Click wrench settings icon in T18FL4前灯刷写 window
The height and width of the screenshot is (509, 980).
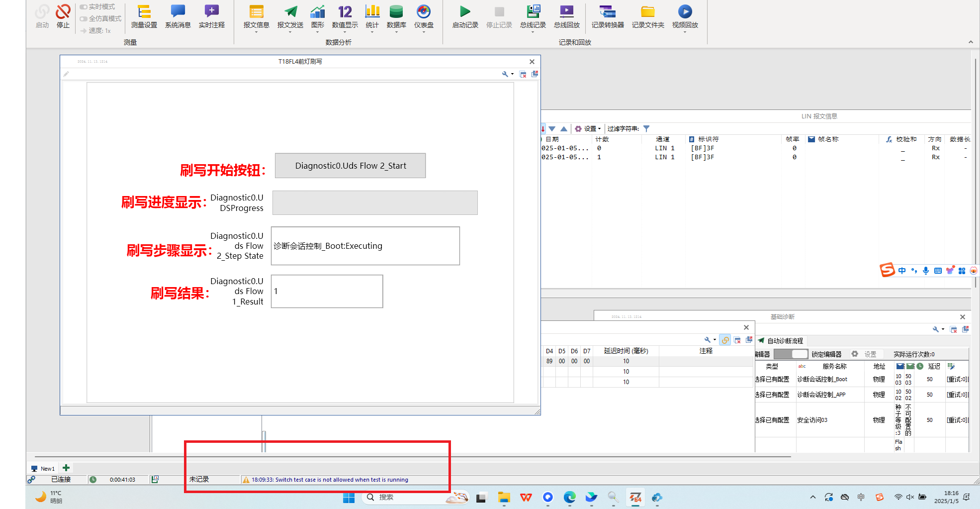[505, 74]
